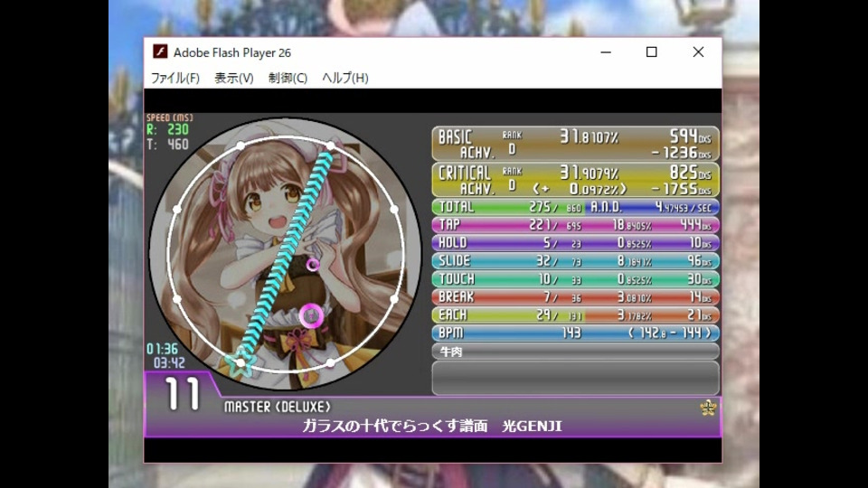Click the TOUCH statistics row
The image size is (868, 488).
575,279
